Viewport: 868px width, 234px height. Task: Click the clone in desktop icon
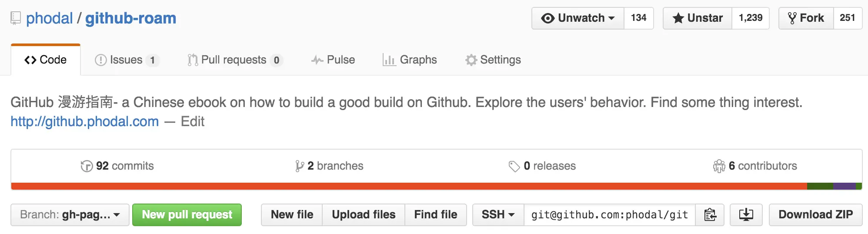pos(746,215)
